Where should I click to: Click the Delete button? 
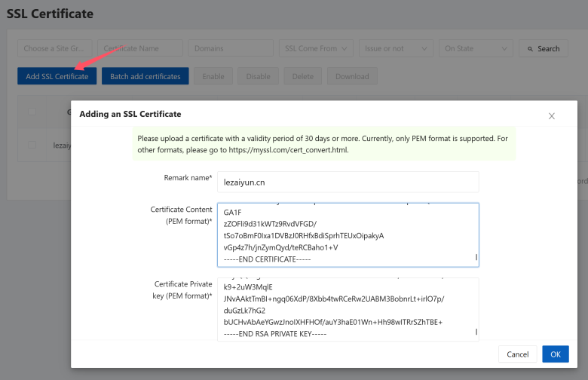pyautogui.click(x=302, y=76)
